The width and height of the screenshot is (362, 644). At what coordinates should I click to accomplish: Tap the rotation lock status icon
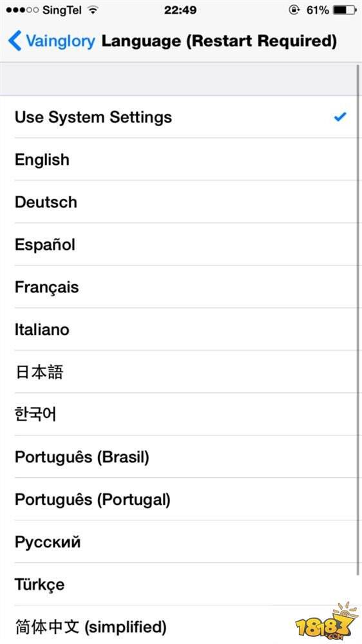coord(294,10)
